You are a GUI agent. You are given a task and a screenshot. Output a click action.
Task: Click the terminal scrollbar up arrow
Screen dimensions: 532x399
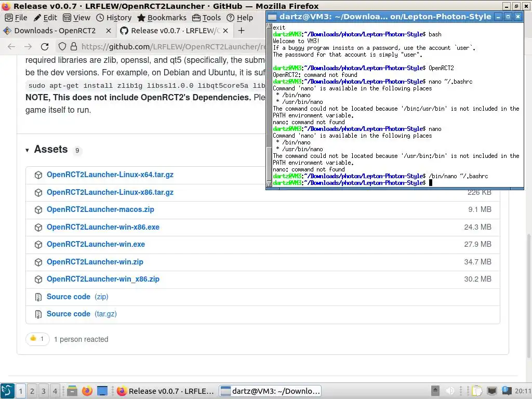pyautogui.click(x=270, y=26)
